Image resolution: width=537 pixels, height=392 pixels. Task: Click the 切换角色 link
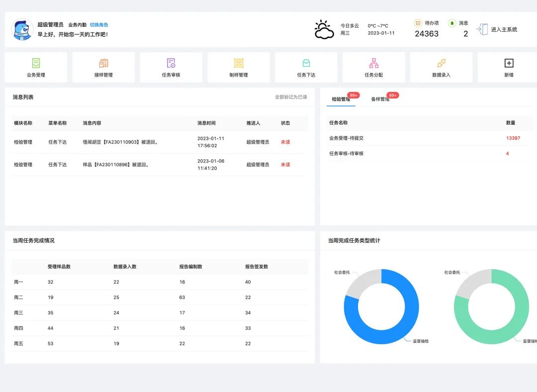(x=99, y=25)
